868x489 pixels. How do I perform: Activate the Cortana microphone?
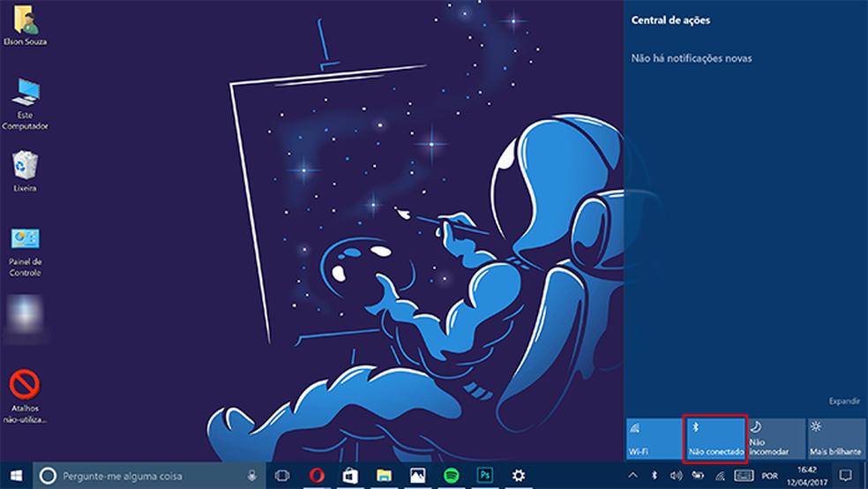(x=252, y=476)
